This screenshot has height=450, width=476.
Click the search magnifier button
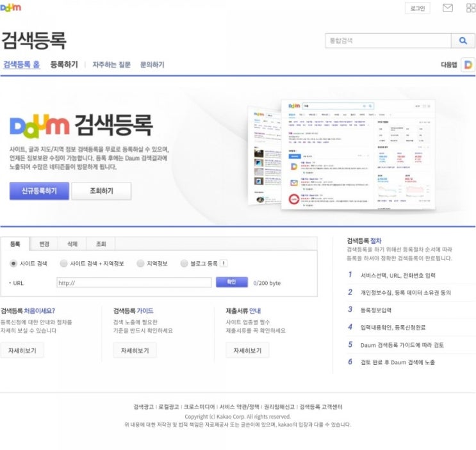pyautogui.click(x=463, y=40)
